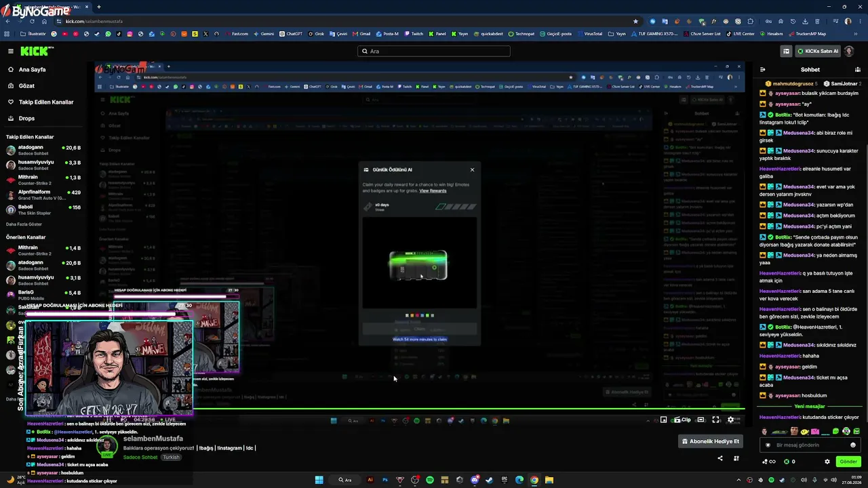Open the BarisG recommended channel
Viewport: 868px width, 488px height.
(x=43, y=295)
